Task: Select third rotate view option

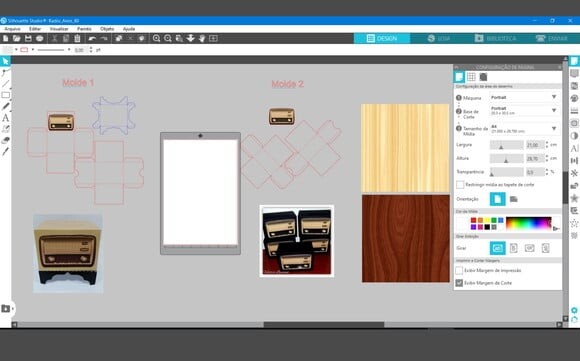Action: [x=529, y=248]
